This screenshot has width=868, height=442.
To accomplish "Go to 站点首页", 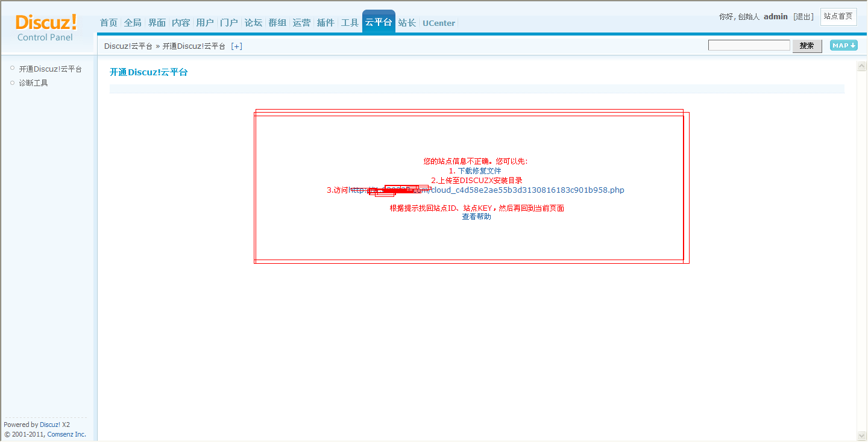I will tap(838, 16).
